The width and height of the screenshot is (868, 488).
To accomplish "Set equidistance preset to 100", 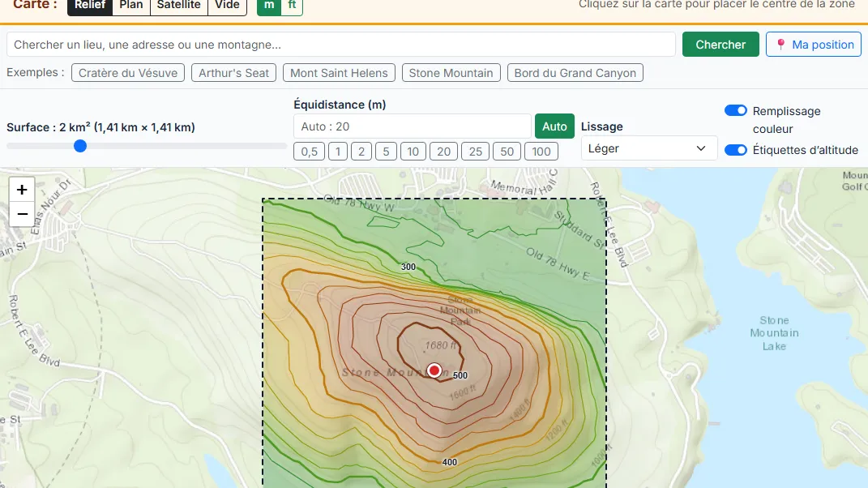I will (x=541, y=152).
